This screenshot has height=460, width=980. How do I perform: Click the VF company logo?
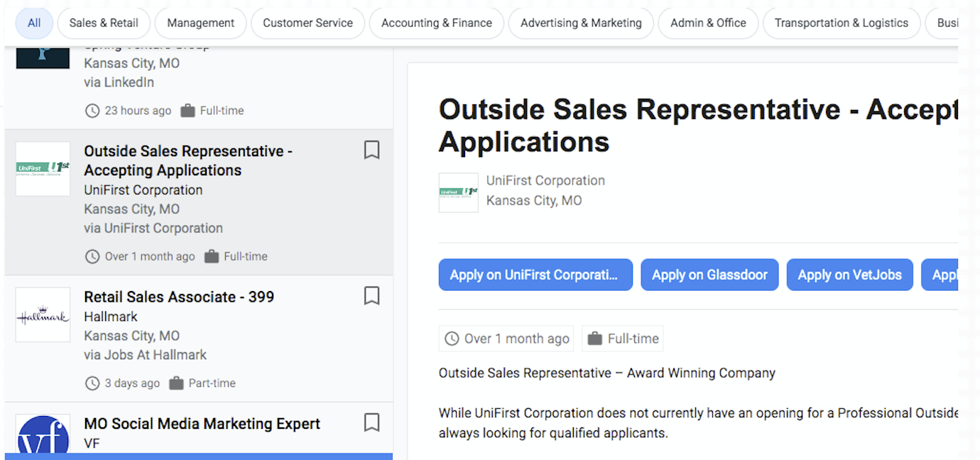click(43, 433)
